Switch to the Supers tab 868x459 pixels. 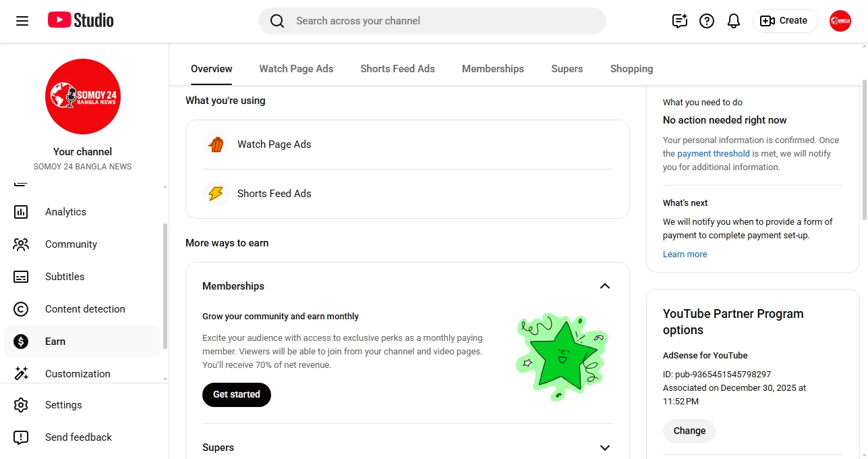point(567,69)
